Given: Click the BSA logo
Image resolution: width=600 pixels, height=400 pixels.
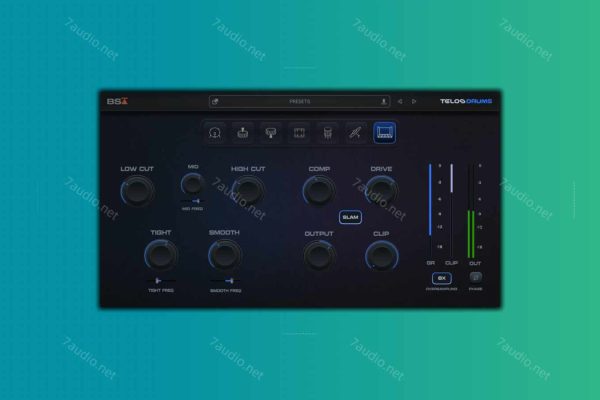Looking at the screenshot, I should click(x=117, y=101).
